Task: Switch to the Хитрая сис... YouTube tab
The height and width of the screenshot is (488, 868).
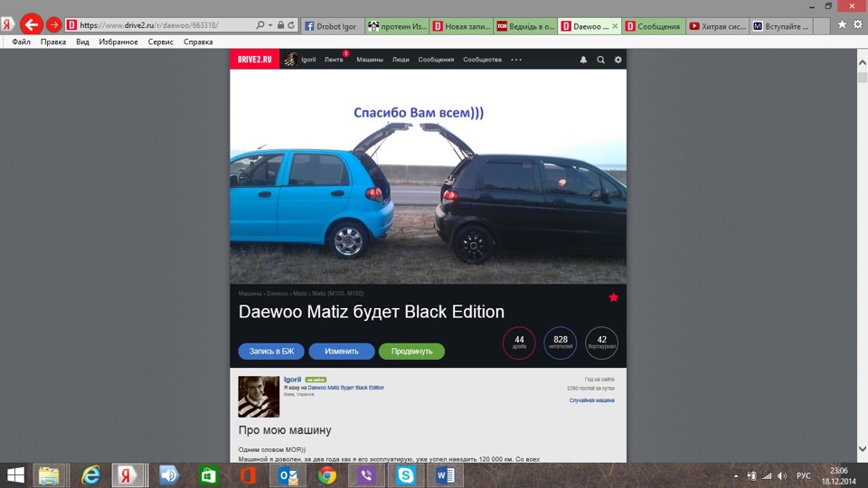Action: [718, 26]
